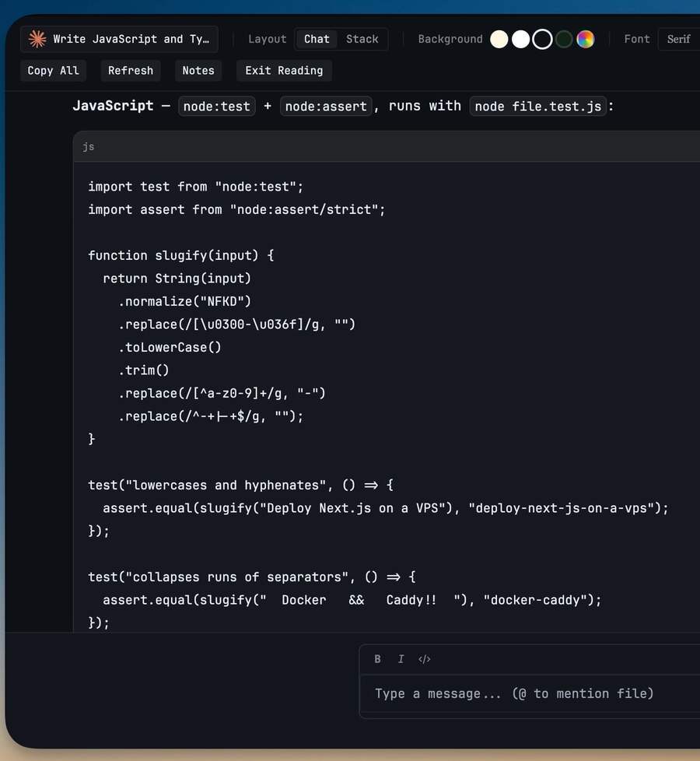Click the '.normalize("NFKD")' code line

point(184,301)
